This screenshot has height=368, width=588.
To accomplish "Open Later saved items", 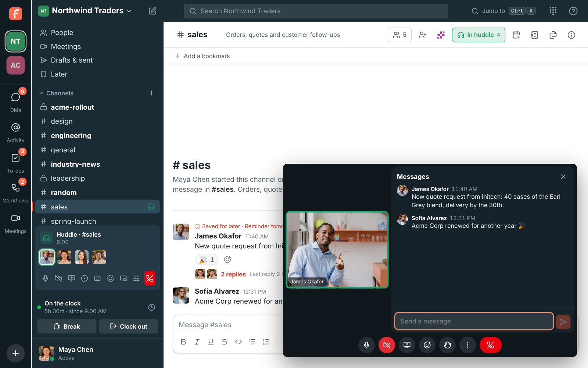I will [97, 74].
